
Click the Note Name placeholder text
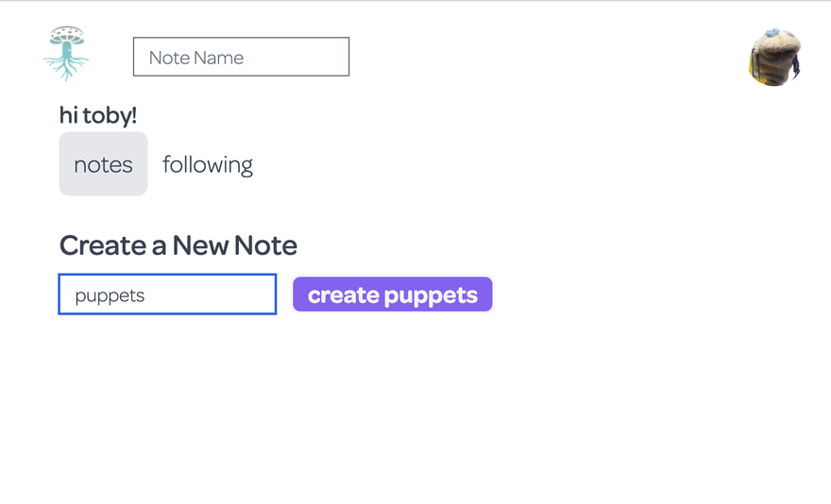pyautogui.click(x=196, y=58)
